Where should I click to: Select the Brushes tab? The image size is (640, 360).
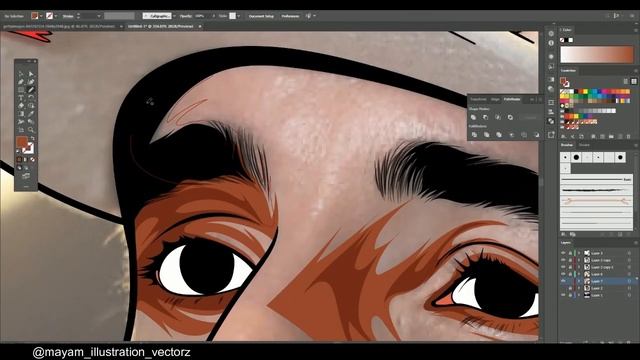[x=567, y=145]
